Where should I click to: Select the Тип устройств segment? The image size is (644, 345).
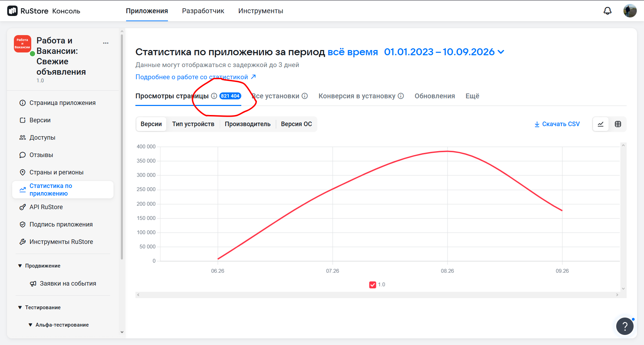click(193, 124)
